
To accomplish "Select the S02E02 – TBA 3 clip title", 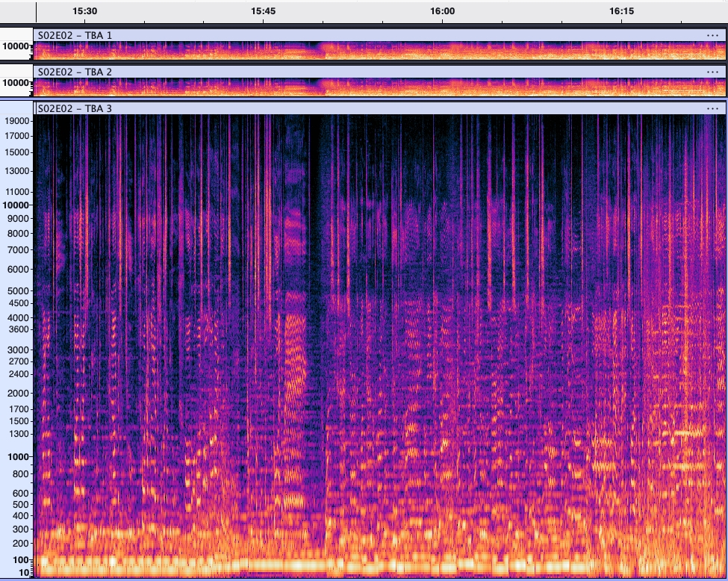I will click(75, 108).
